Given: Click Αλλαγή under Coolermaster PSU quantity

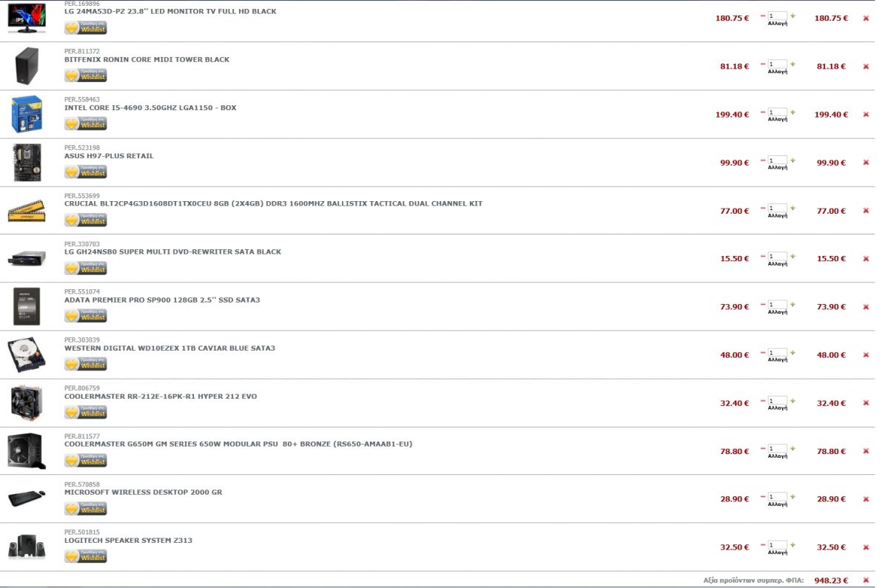Looking at the screenshot, I should [777, 456].
